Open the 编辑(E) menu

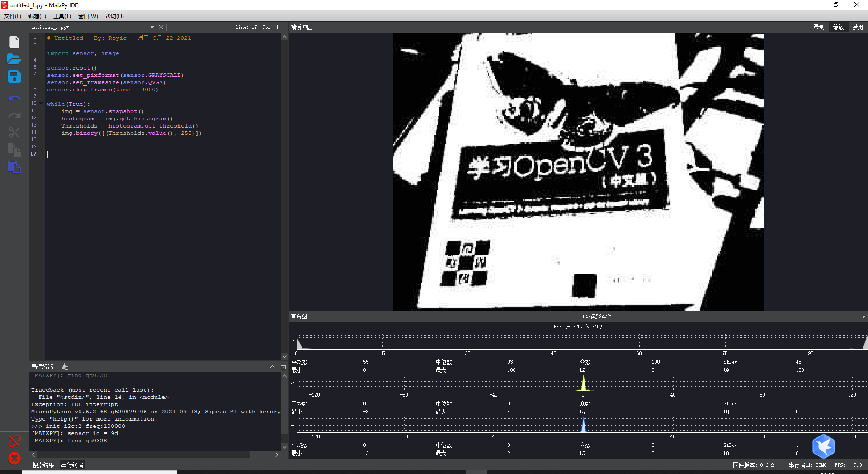point(37,16)
